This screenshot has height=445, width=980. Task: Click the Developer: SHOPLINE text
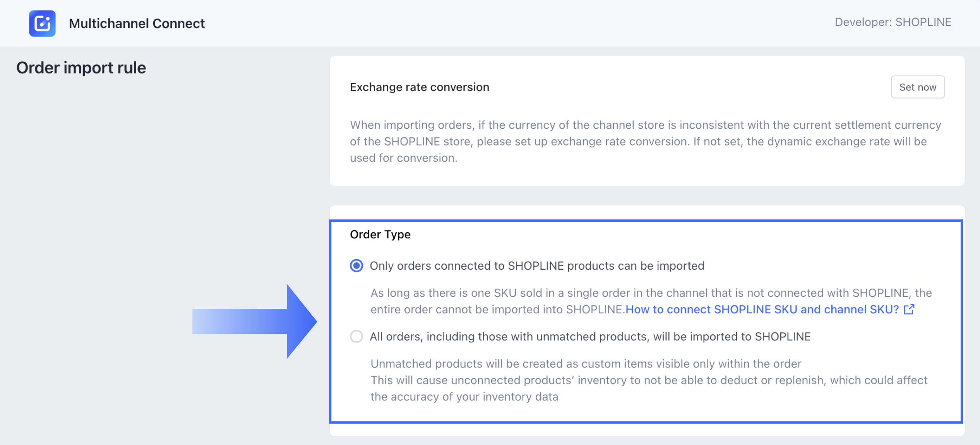pyautogui.click(x=893, y=22)
